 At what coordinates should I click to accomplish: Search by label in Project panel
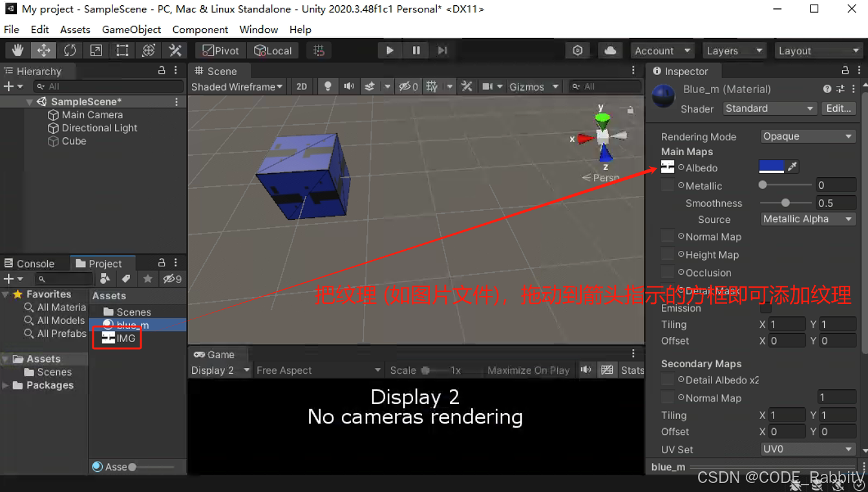click(126, 279)
